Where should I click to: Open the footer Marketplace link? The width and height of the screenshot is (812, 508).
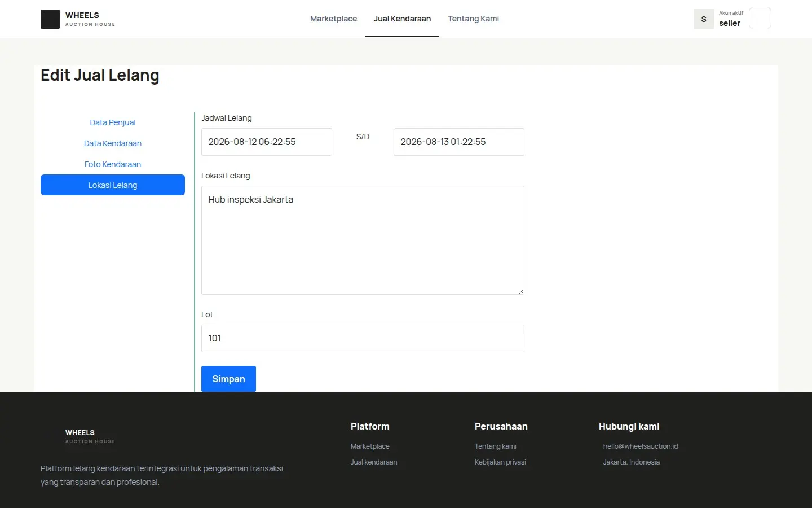[x=370, y=446]
